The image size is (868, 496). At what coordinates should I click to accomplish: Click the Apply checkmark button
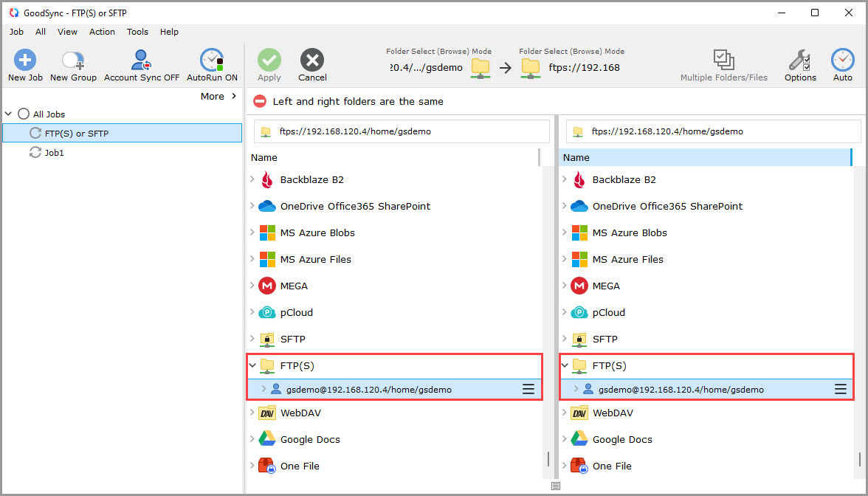pyautogui.click(x=269, y=61)
